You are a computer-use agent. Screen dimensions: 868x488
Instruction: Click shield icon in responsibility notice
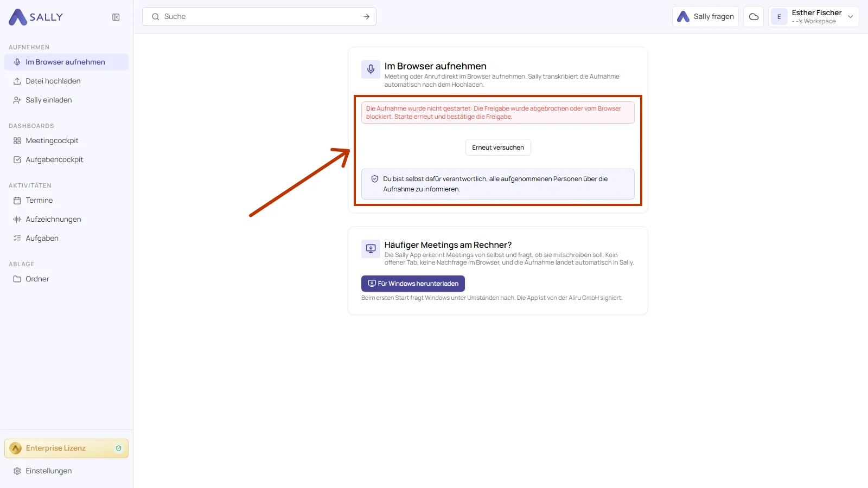(x=374, y=179)
